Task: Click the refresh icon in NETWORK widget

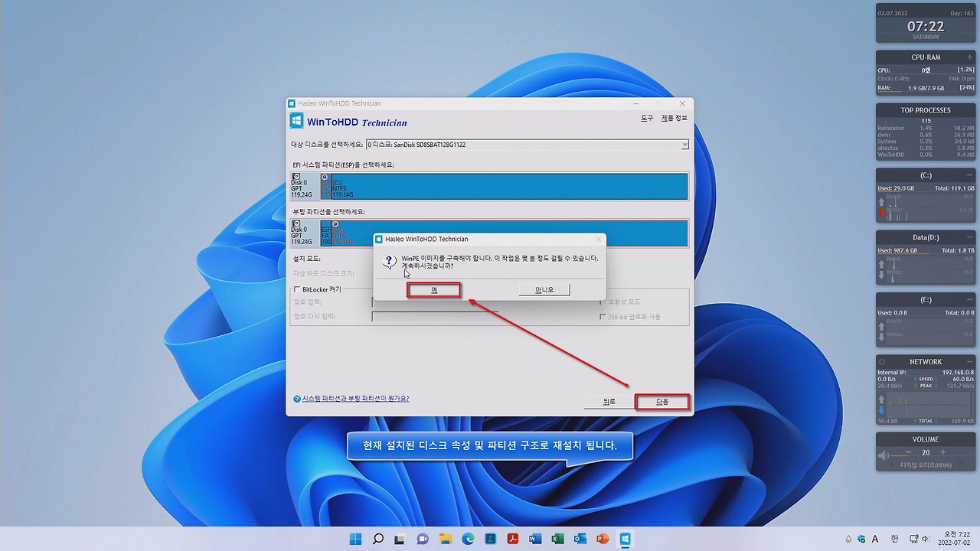Action: coord(882,362)
